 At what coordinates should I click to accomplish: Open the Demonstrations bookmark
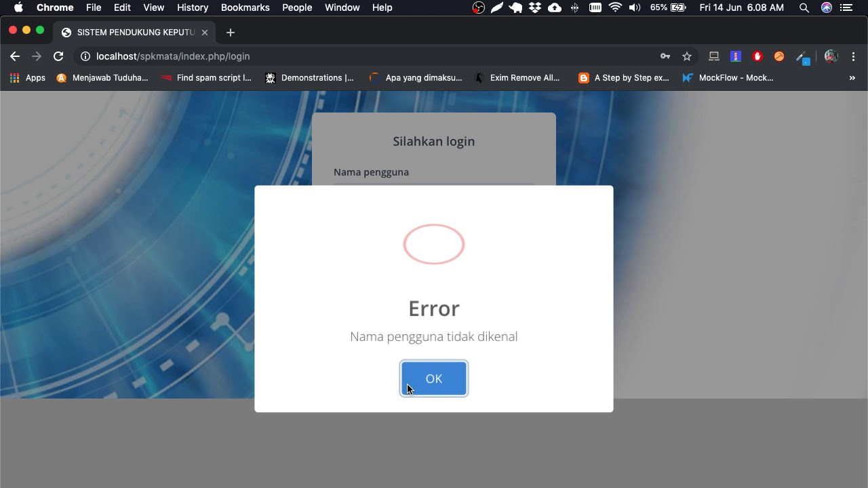pos(310,78)
